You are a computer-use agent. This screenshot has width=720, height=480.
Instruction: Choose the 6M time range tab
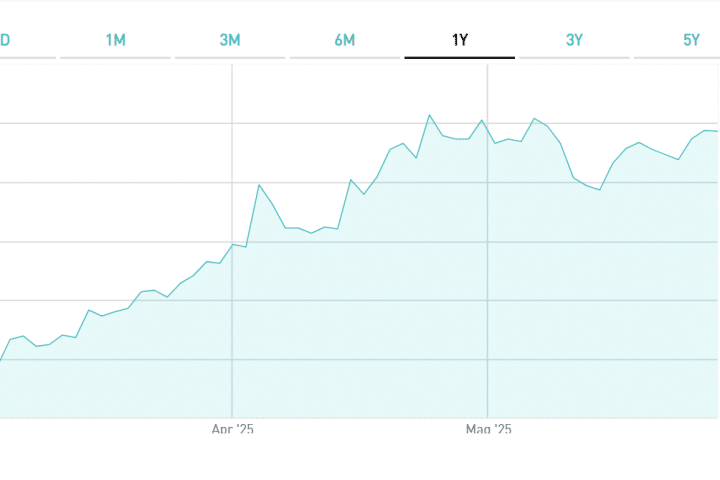(345, 40)
